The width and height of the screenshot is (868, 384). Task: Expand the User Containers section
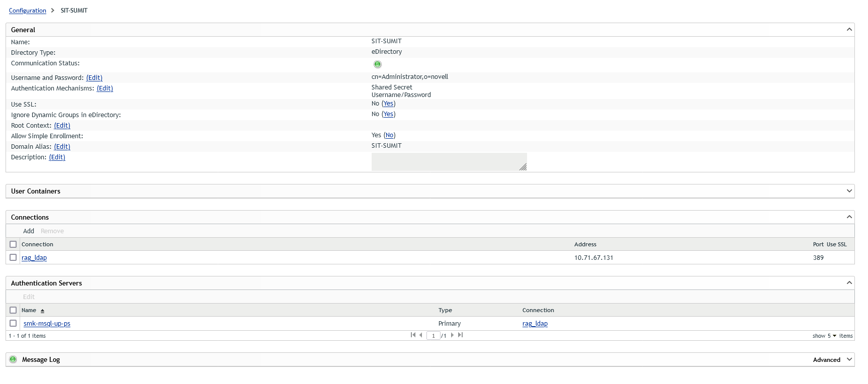coord(849,191)
